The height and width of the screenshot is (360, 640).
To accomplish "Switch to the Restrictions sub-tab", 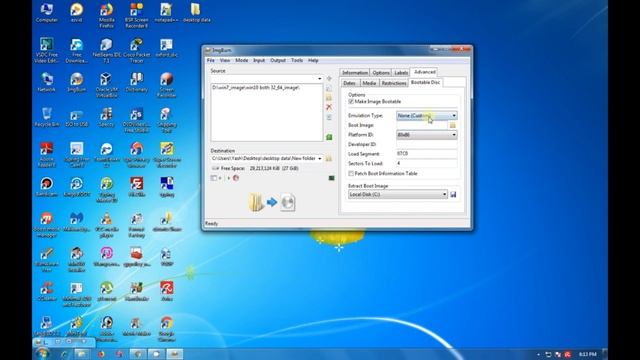I will 394,83.
